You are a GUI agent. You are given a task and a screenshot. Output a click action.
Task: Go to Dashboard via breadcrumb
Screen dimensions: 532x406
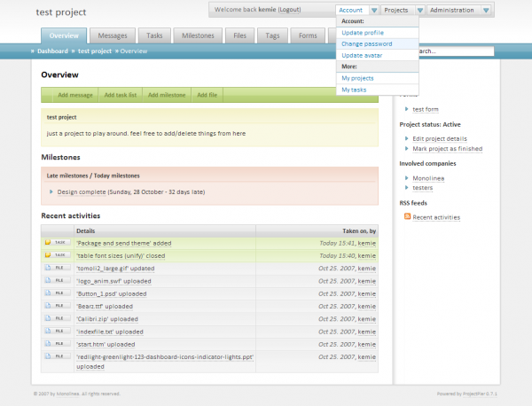pyautogui.click(x=52, y=51)
